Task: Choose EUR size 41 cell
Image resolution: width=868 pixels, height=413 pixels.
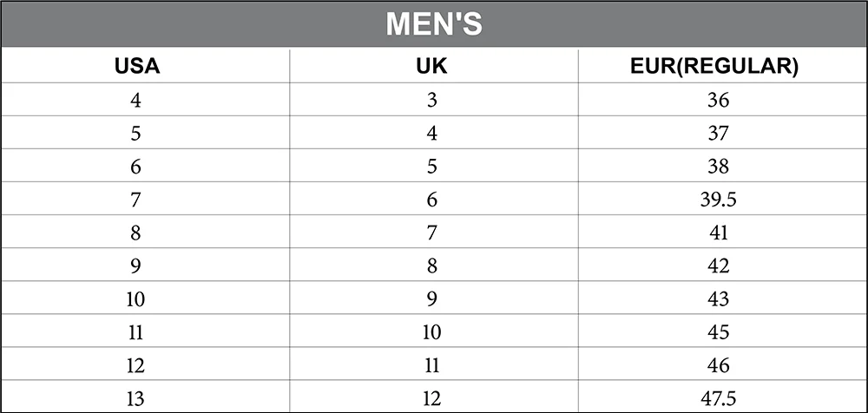Action: pos(718,233)
